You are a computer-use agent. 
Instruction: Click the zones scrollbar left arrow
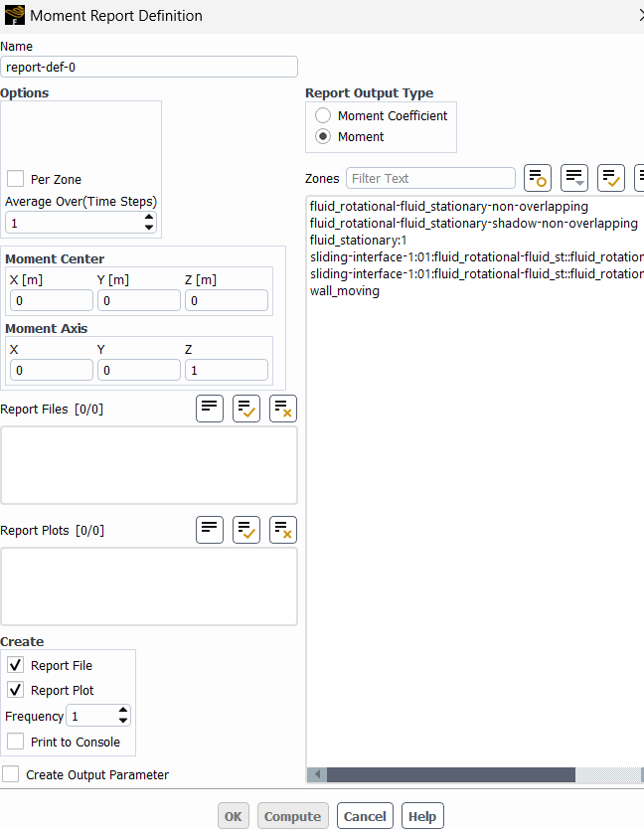317,774
